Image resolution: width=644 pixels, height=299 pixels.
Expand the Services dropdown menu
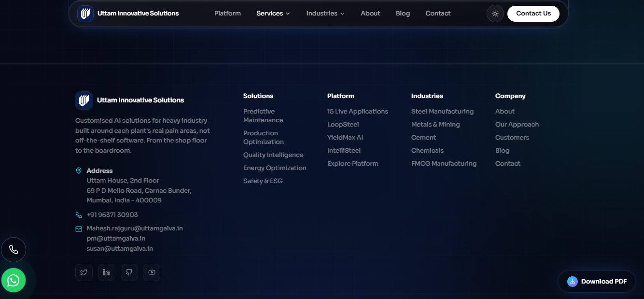click(x=273, y=14)
